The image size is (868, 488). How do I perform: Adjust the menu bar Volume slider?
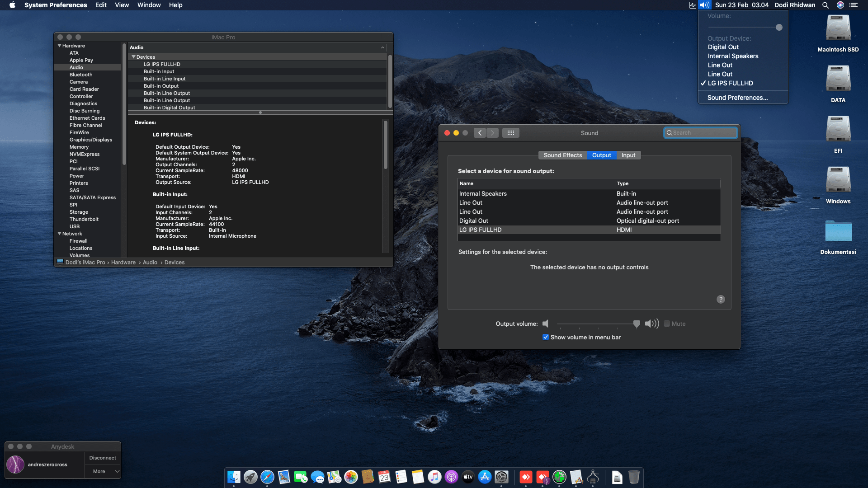745,28
